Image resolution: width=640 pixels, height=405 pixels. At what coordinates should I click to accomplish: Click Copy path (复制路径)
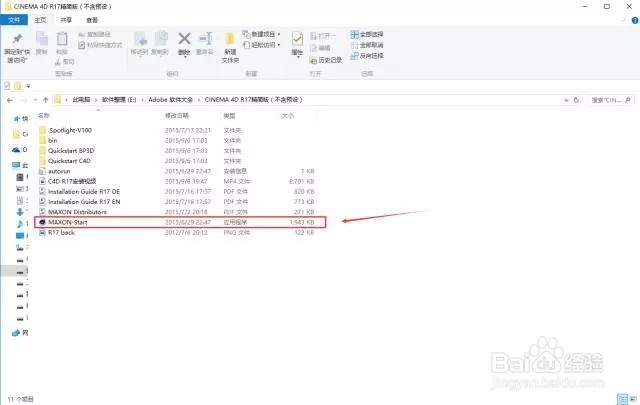pos(94,34)
